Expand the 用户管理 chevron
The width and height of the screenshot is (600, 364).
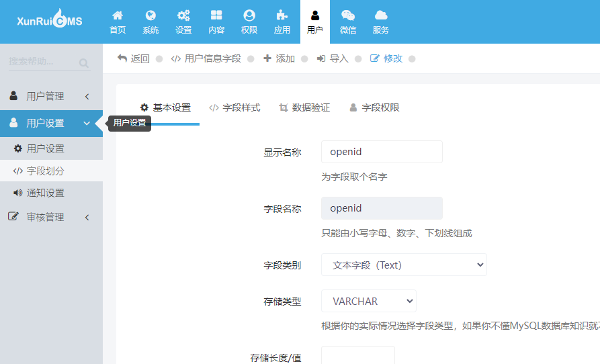[x=87, y=96]
